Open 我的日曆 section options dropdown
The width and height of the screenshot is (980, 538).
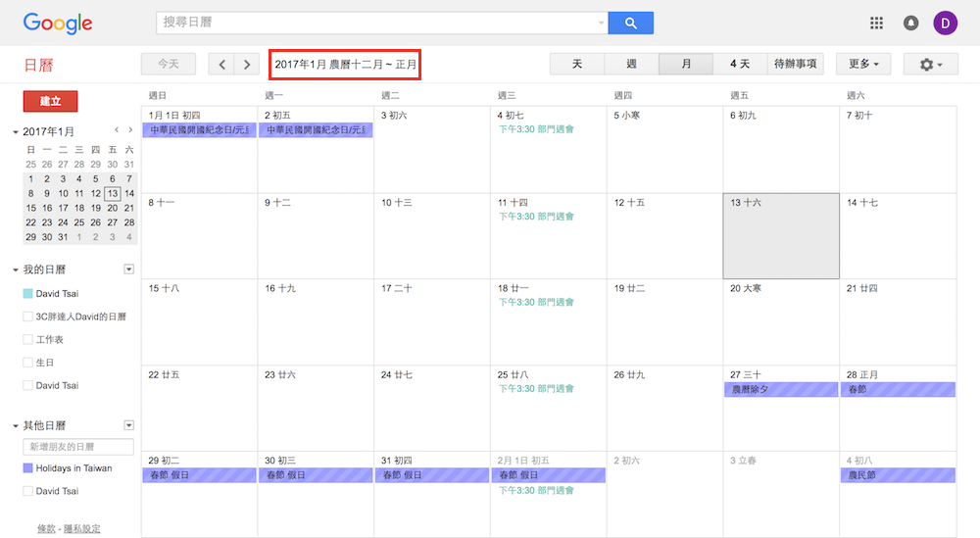tap(128, 269)
